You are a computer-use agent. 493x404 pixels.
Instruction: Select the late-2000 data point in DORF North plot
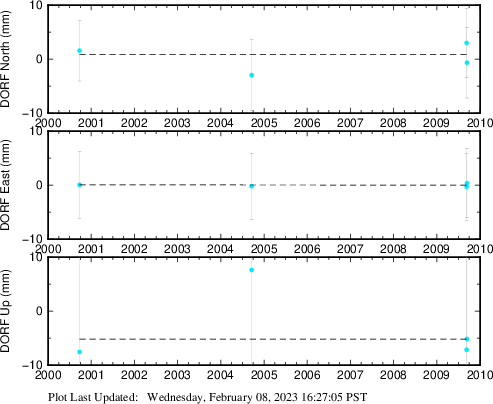click(x=79, y=51)
